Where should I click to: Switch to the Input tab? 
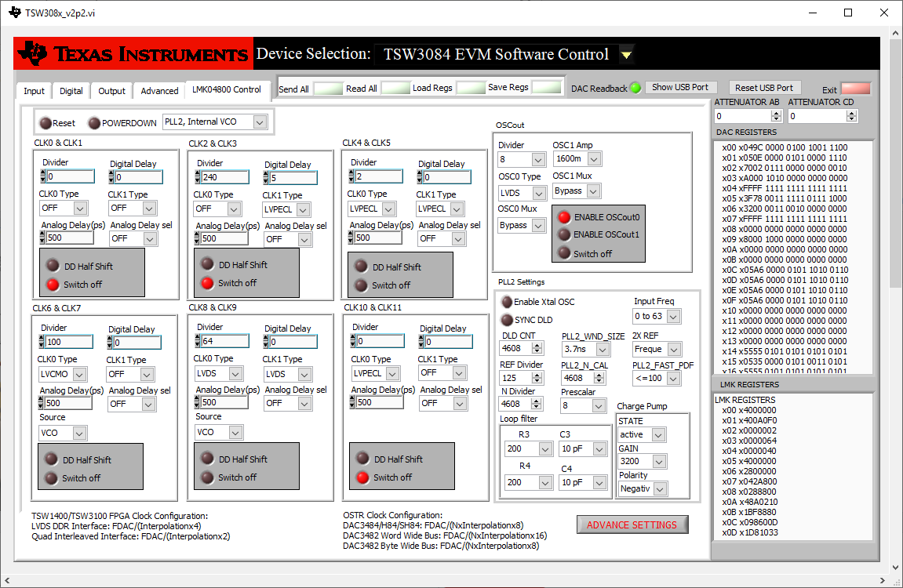pos(34,91)
